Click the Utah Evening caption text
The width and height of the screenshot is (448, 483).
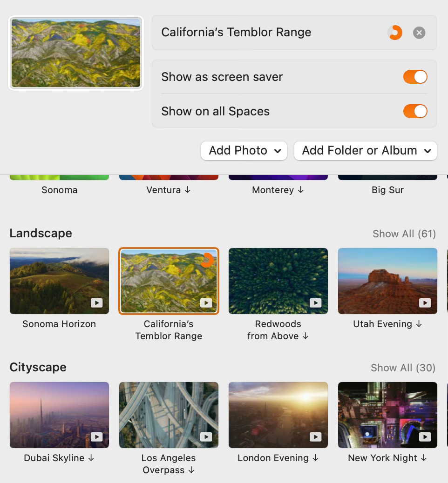[383, 324]
